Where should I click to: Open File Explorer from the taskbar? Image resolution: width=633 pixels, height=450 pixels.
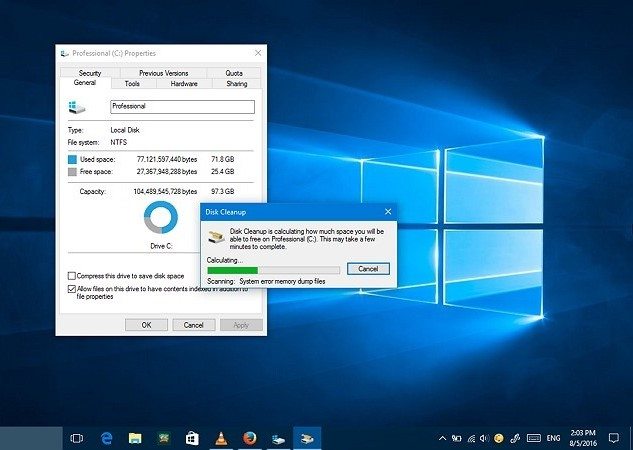tap(134, 438)
